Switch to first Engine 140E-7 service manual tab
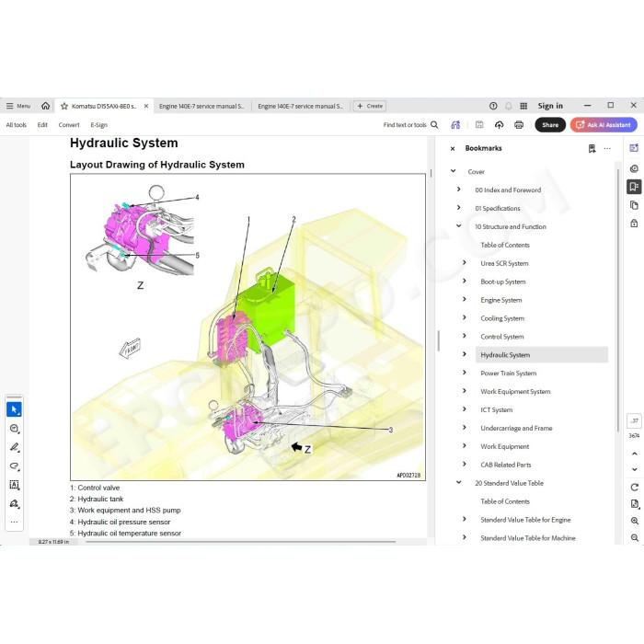644x644 pixels. pyautogui.click(x=201, y=106)
